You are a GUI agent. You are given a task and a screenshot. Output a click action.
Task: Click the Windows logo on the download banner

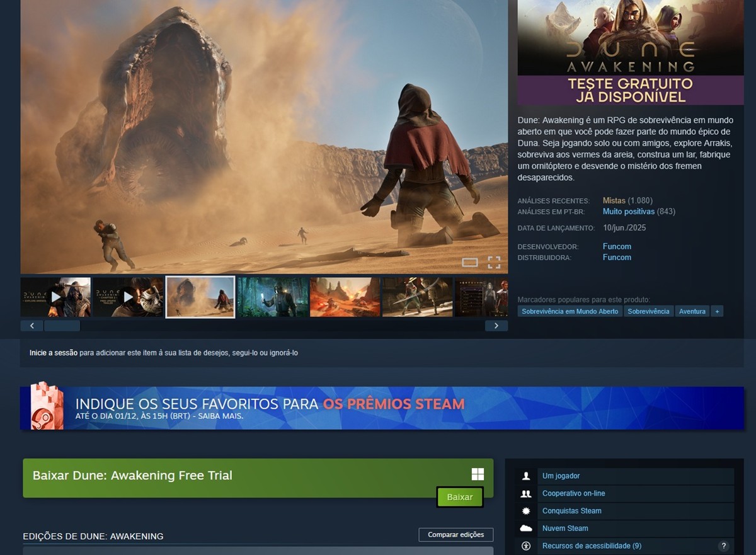coord(478,474)
